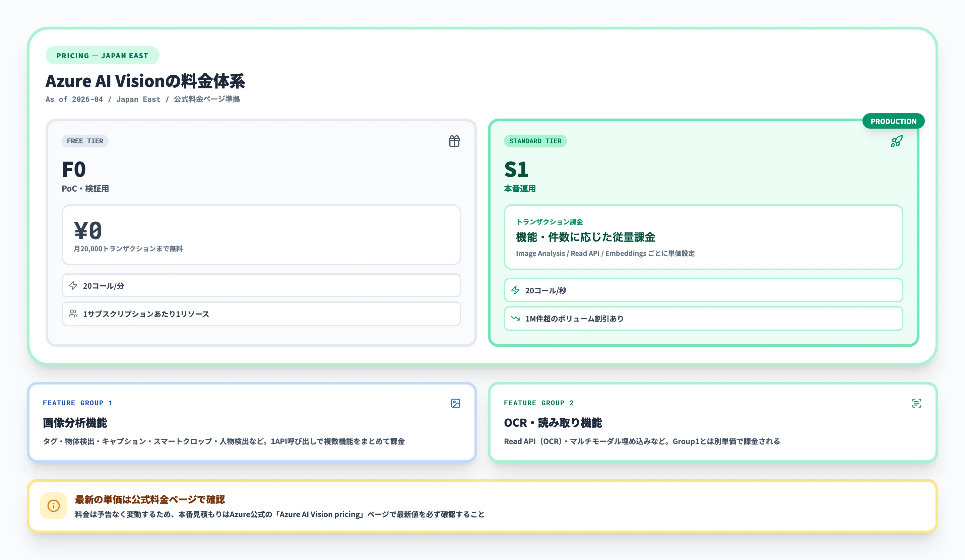This screenshot has height=560, width=965.
Task: Click the info icon in the yellow notice banner
Action: pyautogui.click(x=53, y=505)
